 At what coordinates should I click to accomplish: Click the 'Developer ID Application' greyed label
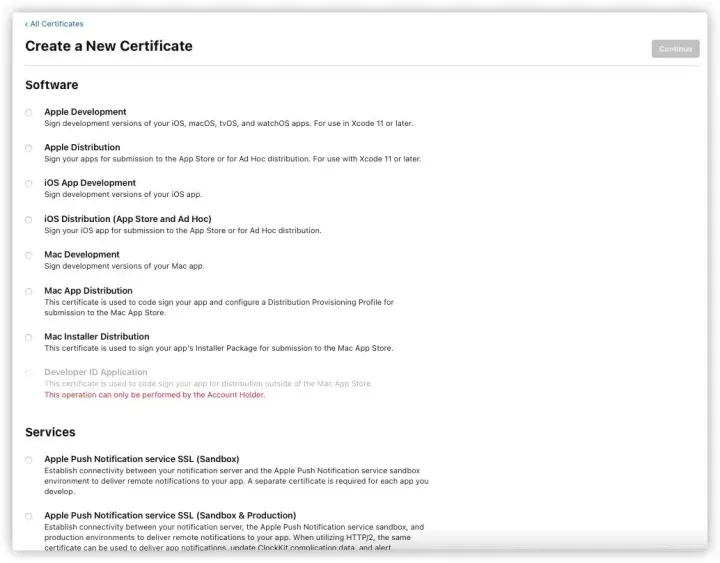[96, 372]
